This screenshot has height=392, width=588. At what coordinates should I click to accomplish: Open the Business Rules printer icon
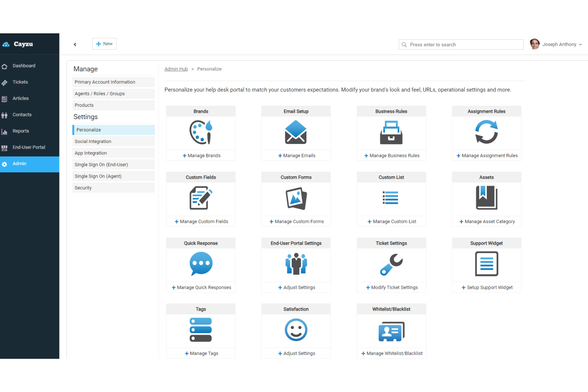pyautogui.click(x=391, y=133)
